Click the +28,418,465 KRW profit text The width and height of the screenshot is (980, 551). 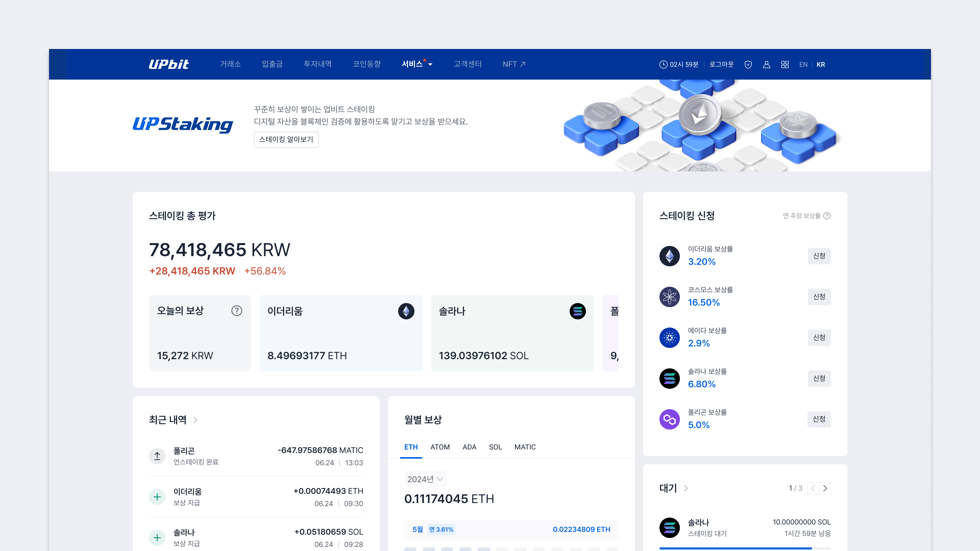click(x=192, y=271)
